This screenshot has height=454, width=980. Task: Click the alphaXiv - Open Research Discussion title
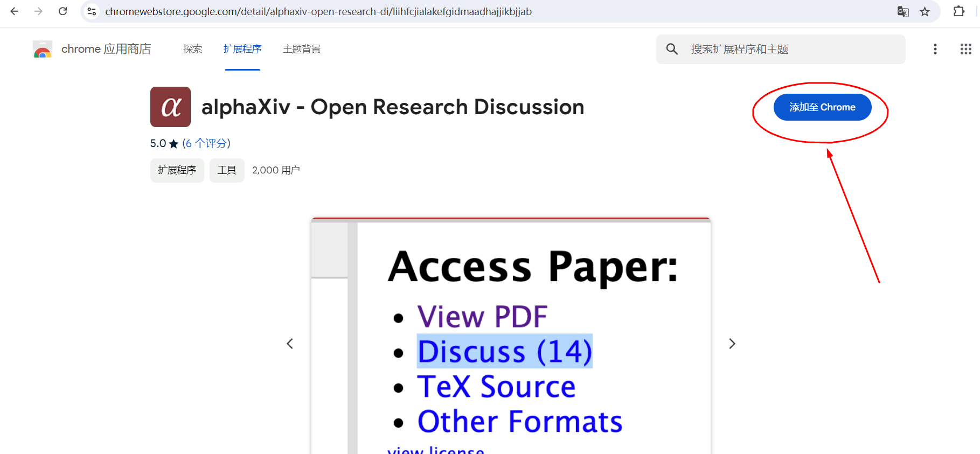[393, 107]
